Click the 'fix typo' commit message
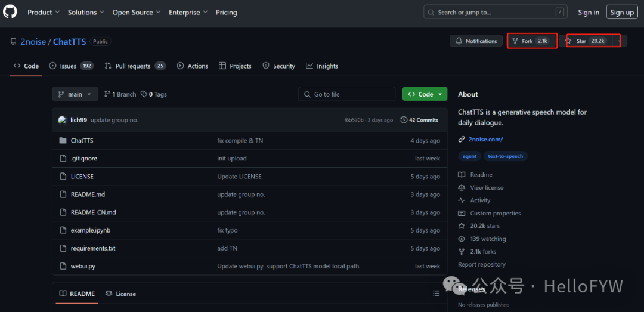The height and width of the screenshot is (312, 644). (228, 231)
